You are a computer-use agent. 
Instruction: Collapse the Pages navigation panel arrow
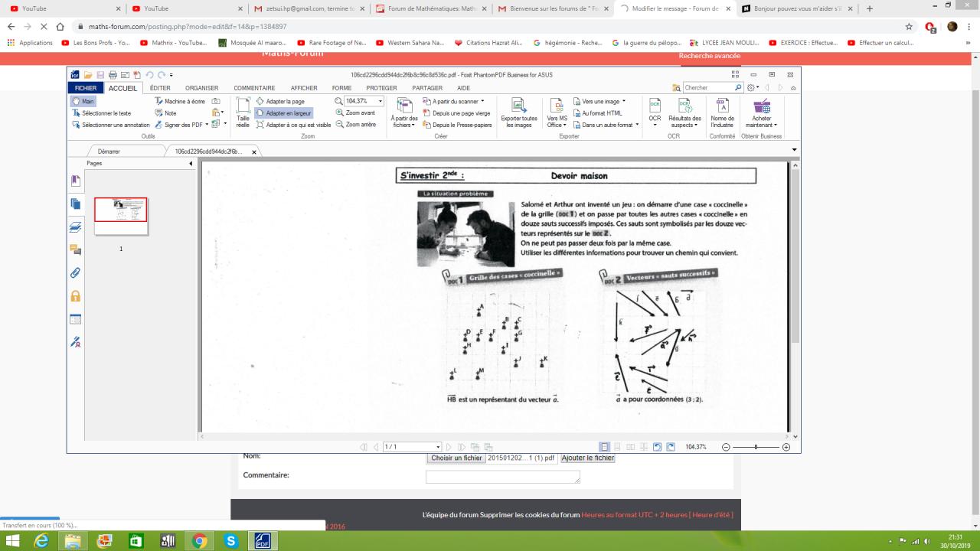[x=191, y=164]
